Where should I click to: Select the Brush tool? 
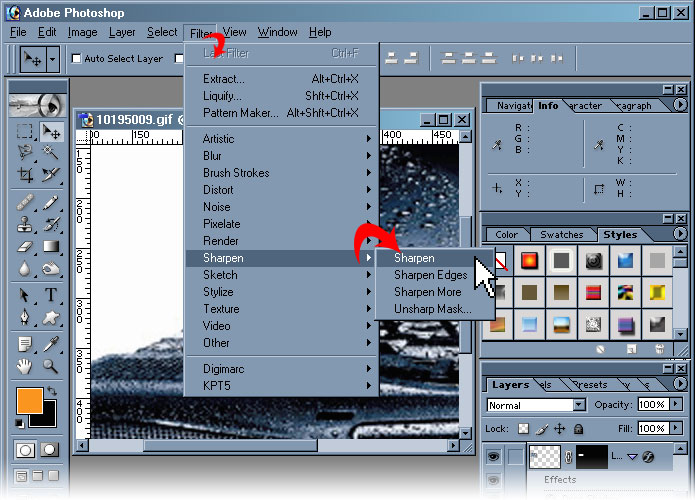51,202
